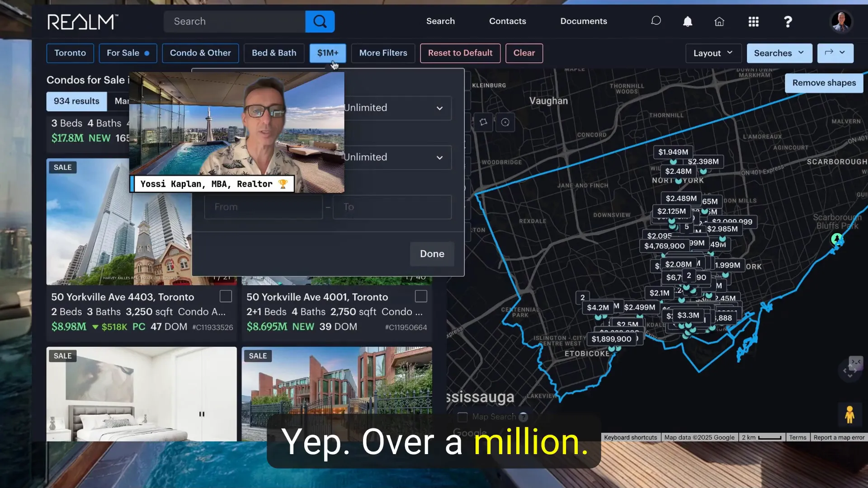This screenshot has height=488, width=868.
Task: Open the notifications bell
Action: coord(687,21)
